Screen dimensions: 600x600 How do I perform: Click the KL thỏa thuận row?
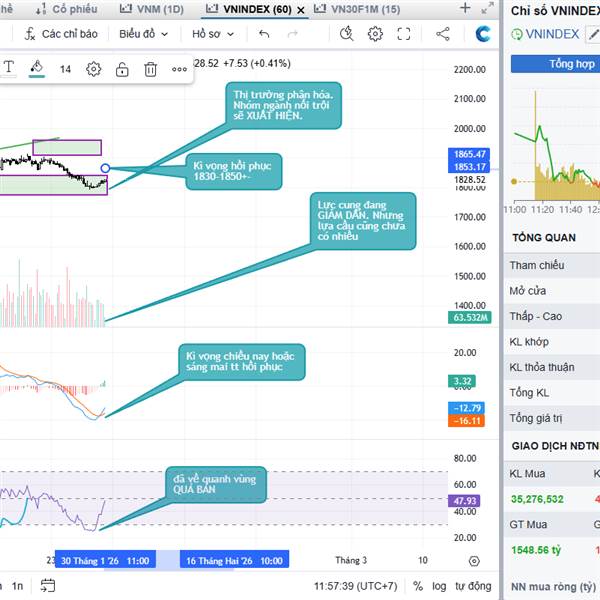click(552, 367)
